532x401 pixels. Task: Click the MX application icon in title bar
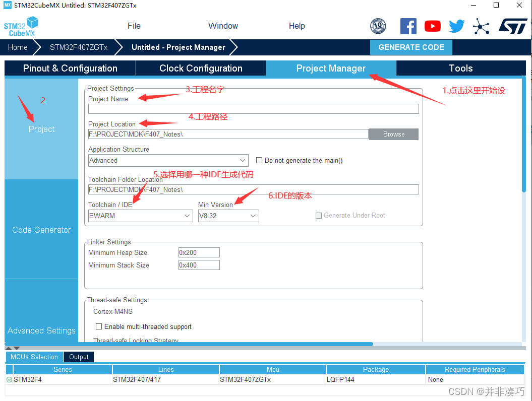coord(7,5)
